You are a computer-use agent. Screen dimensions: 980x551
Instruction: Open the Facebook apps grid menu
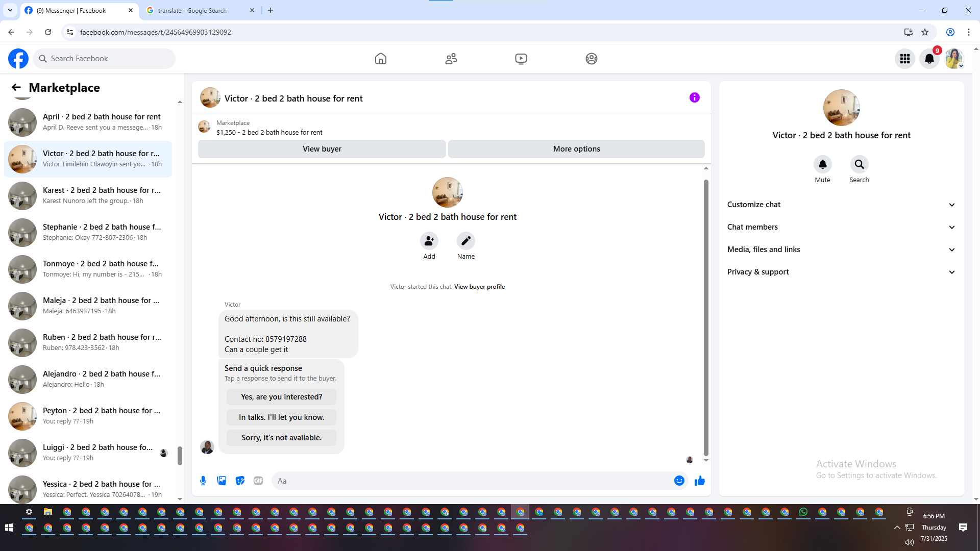tap(904, 59)
